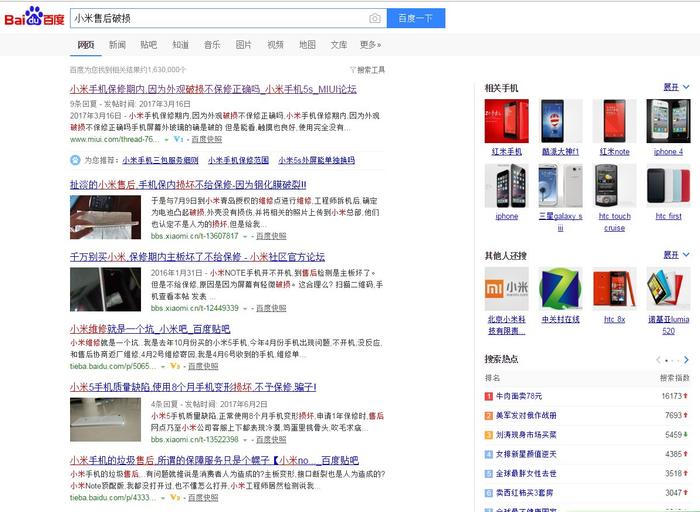700x512 pixels.
Task: Click the htc 8x phone image
Action: pyautogui.click(x=614, y=289)
